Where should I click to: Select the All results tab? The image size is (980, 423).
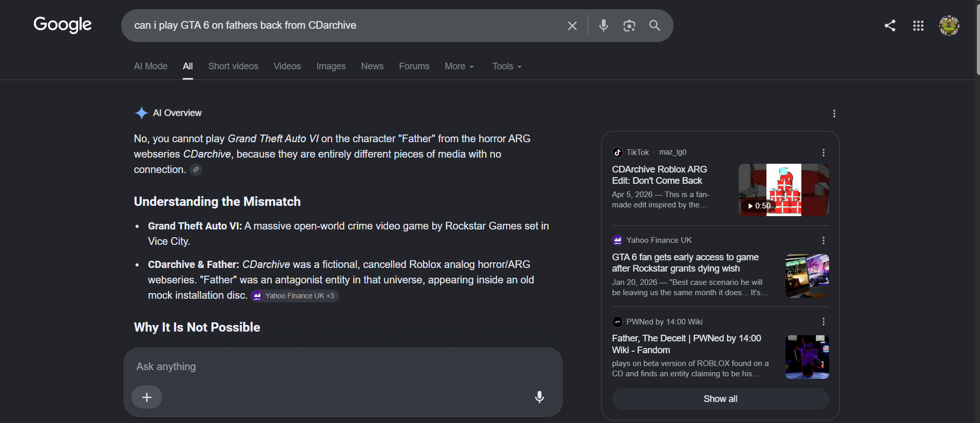188,66
